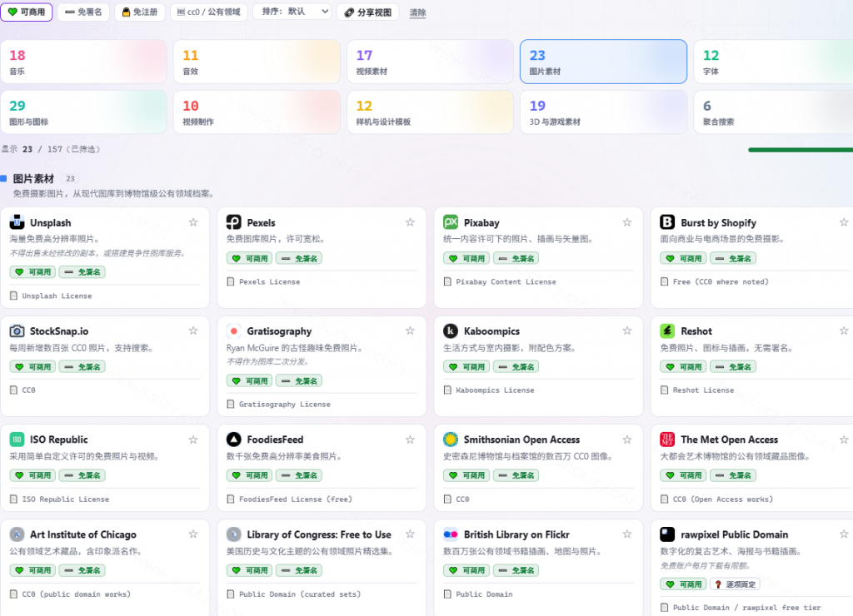The image size is (853, 616).
Task: Favorite Pixabay with its star icon
Action: coord(627,221)
